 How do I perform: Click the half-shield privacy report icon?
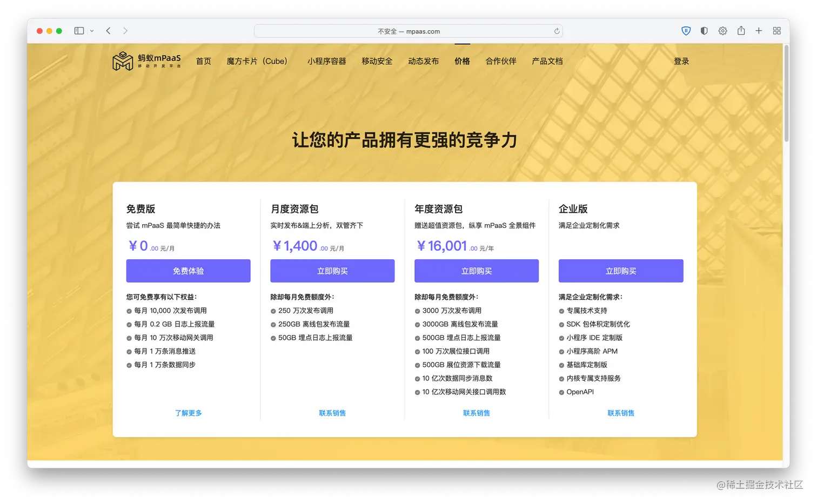[x=704, y=31]
